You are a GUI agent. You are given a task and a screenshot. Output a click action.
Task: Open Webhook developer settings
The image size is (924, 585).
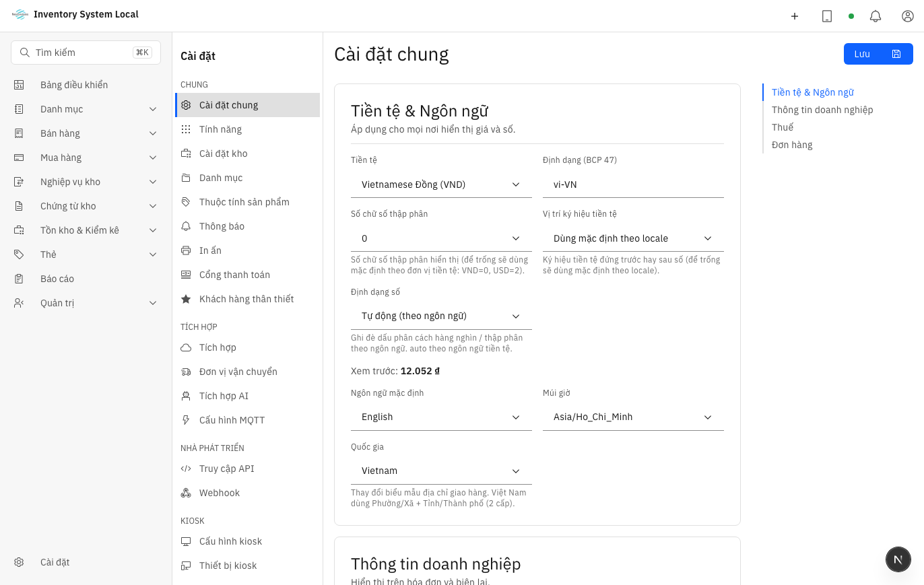pyautogui.click(x=247, y=493)
